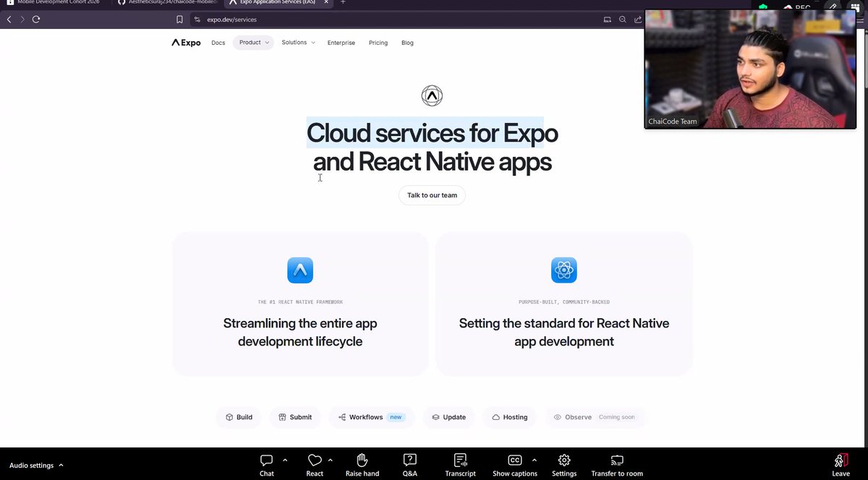Click Streamlining the entire app development card
The width and height of the screenshot is (868, 480).
click(x=300, y=304)
